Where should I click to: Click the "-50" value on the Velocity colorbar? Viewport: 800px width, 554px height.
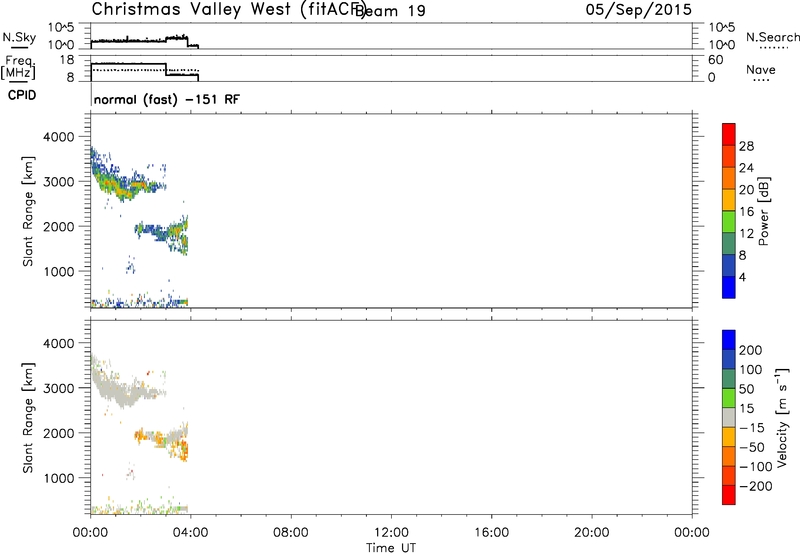tap(752, 447)
